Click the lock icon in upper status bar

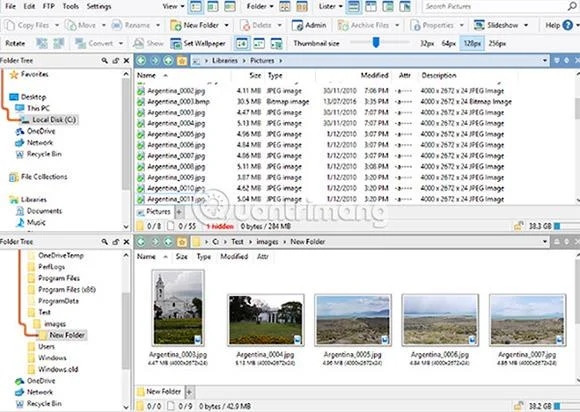pos(519,226)
